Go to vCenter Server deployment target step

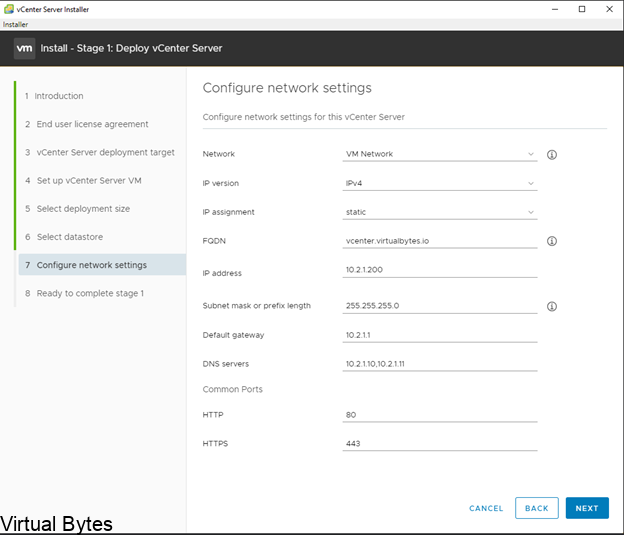(x=99, y=152)
